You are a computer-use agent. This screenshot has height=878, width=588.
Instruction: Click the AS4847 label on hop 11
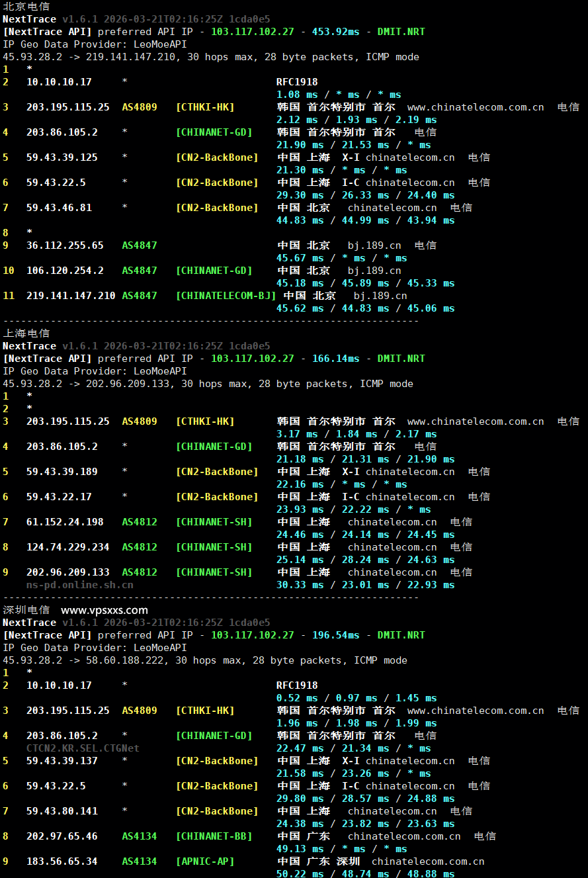[x=139, y=295]
